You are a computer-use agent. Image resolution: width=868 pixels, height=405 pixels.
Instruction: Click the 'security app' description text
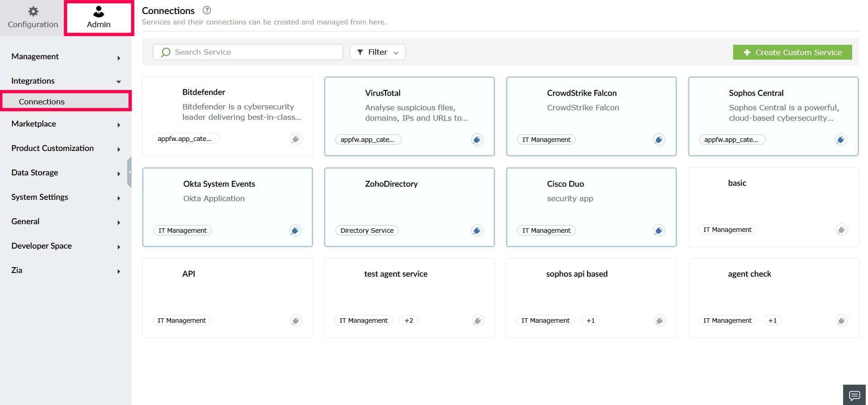click(570, 198)
